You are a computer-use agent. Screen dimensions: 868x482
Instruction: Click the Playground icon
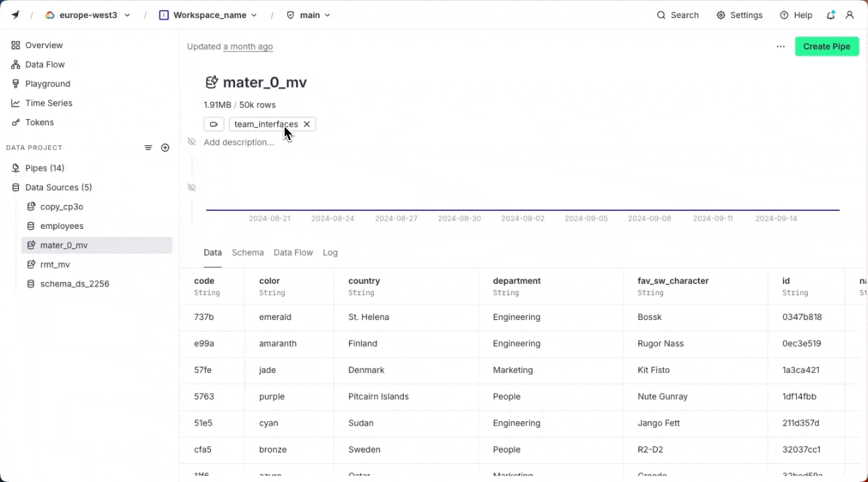pyautogui.click(x=15, y=84)
